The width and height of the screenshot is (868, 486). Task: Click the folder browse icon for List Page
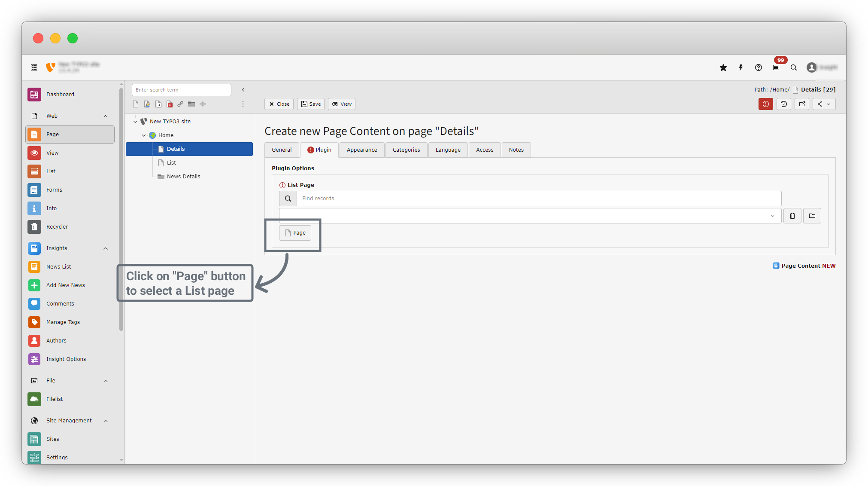coord(812,216)
